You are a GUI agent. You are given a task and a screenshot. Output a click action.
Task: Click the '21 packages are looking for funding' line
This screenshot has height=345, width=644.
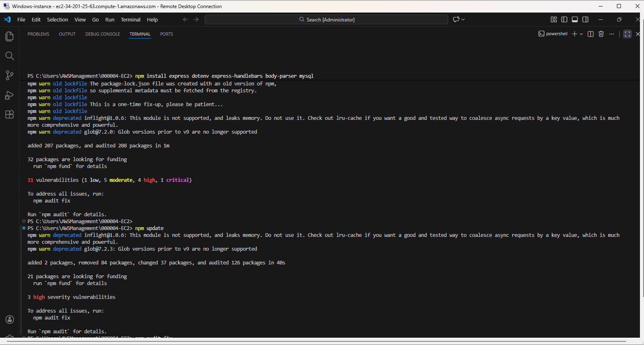[77, 276]
